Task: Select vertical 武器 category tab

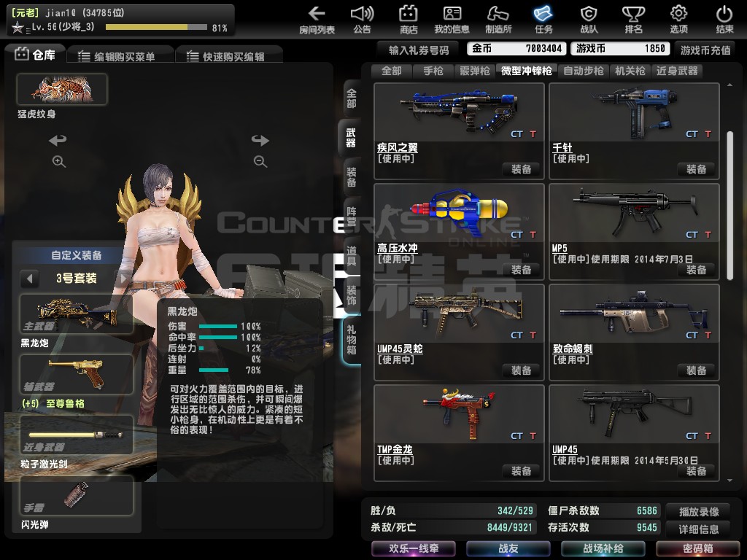Action: pyautogui.click(x=351, y=138)
